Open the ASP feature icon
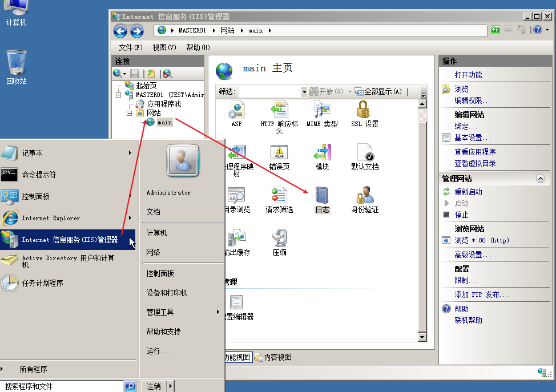556x392 pixels. click(x=236, y=110)
